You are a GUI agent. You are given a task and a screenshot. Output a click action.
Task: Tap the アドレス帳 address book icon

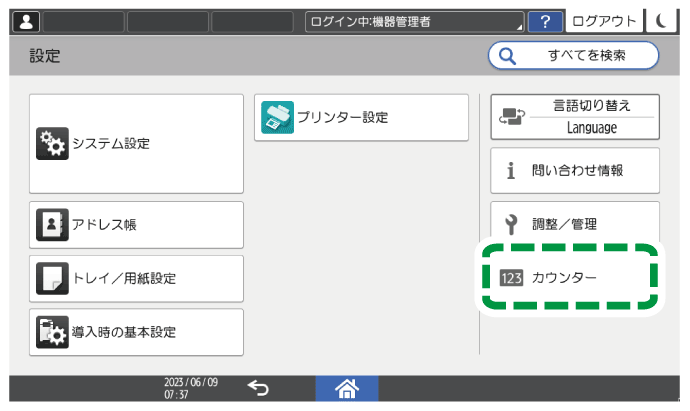[52, 225]
